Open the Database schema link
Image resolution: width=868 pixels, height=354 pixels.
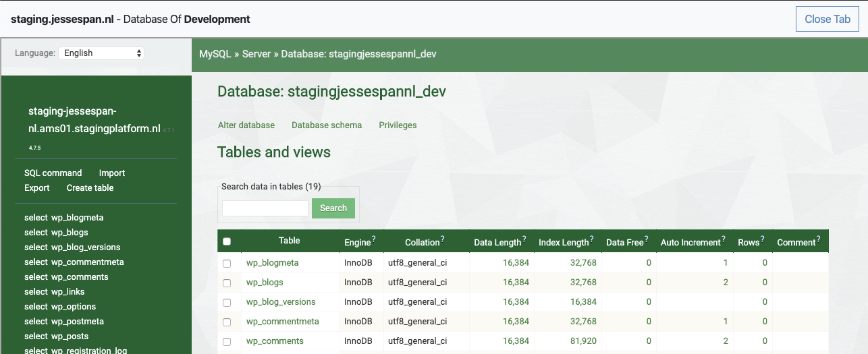327,125
